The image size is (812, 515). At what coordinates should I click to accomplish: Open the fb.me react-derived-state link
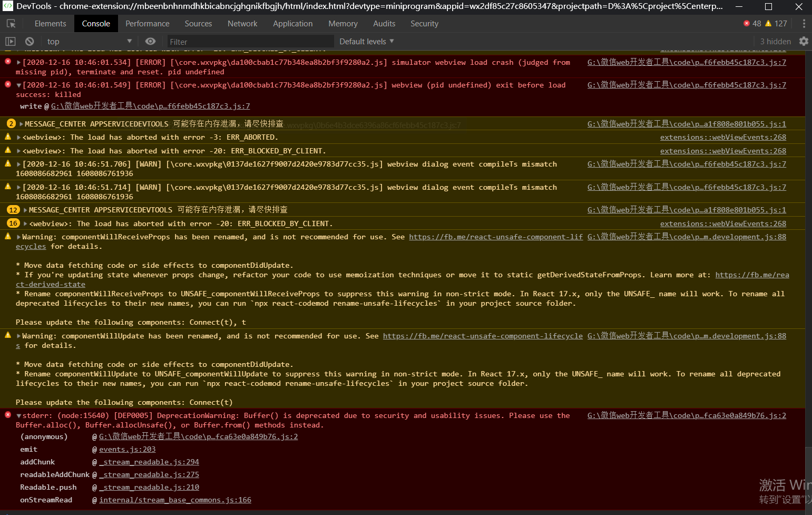click(x=752, y=275)
